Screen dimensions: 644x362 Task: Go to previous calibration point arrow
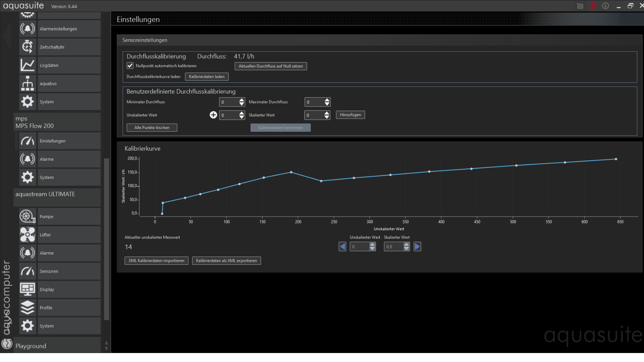(x=342, y=246)
